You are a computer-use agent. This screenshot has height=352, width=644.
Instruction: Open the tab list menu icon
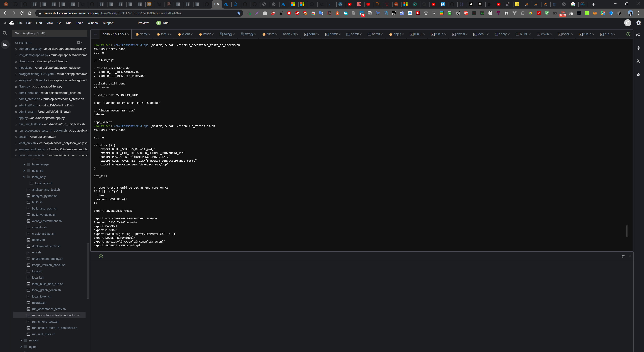coord(95,34)
